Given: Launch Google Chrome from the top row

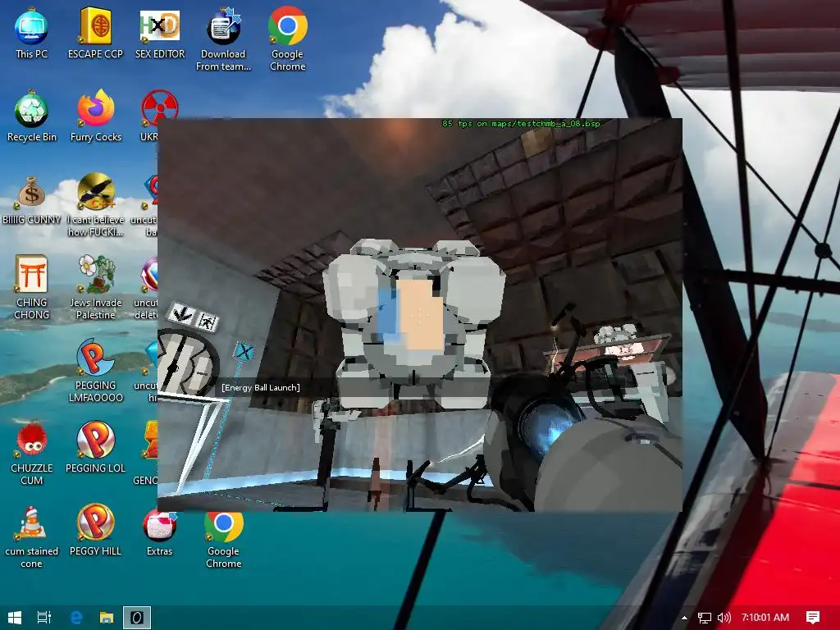Looking at the screenshot, I should 288,39.
